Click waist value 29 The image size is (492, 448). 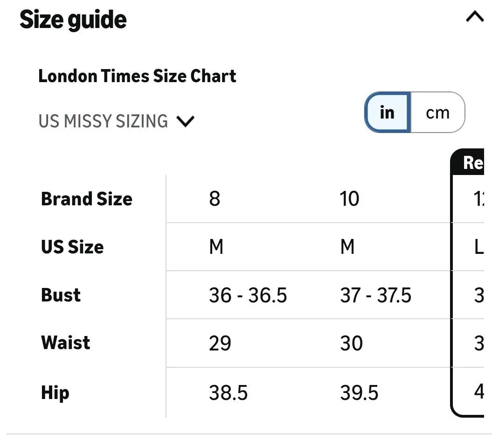pyautogui.click(x=220, y=343)
